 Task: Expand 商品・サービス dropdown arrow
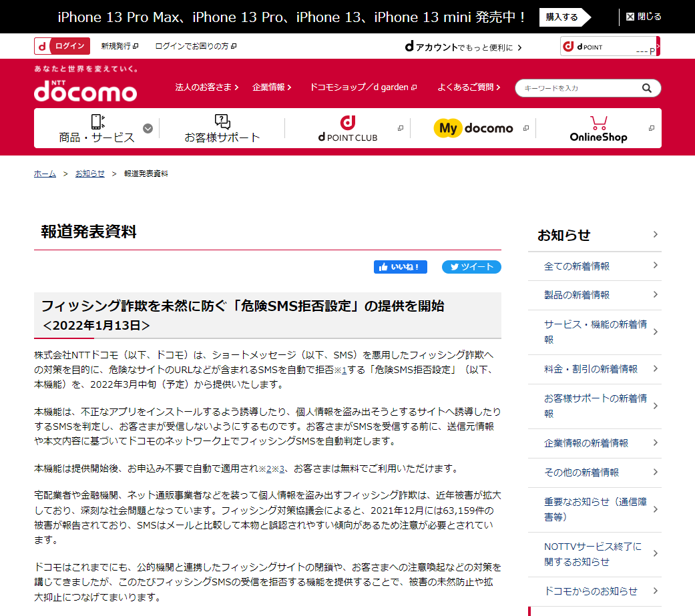click(x=148, y=129)
